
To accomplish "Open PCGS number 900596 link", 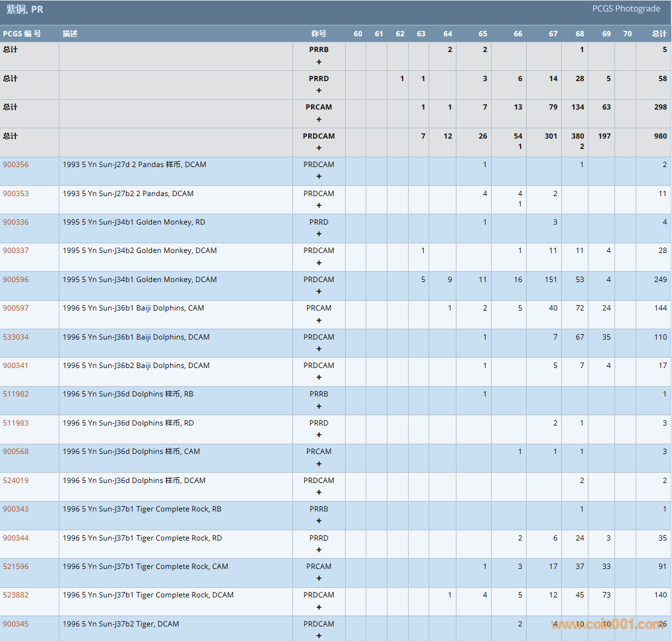I will point(16,280).
